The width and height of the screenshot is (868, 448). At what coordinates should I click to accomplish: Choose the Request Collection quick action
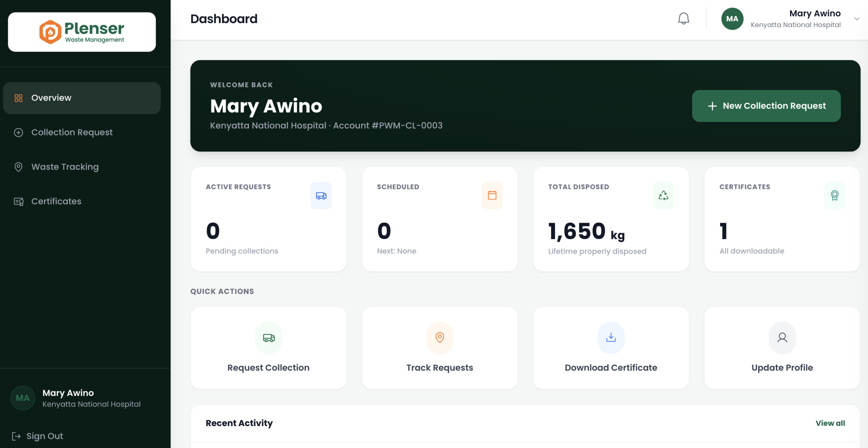pyautogui.click(x=269, y=348)
